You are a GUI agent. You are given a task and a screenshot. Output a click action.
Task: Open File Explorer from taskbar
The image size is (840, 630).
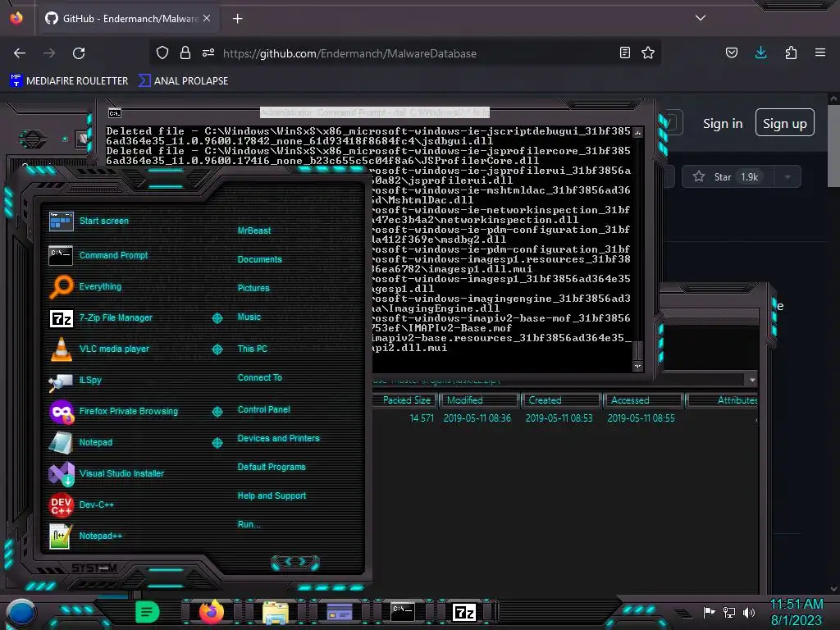click(x=276, y=612)
